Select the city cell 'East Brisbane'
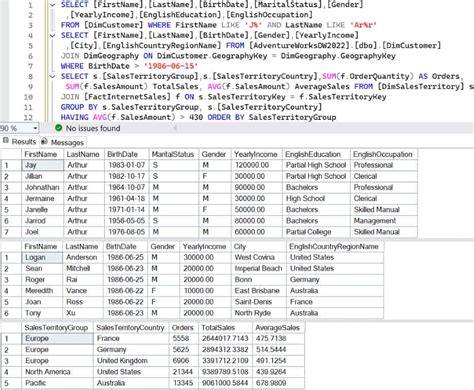This screenshot has height=390, width=474. click(259, 291)
